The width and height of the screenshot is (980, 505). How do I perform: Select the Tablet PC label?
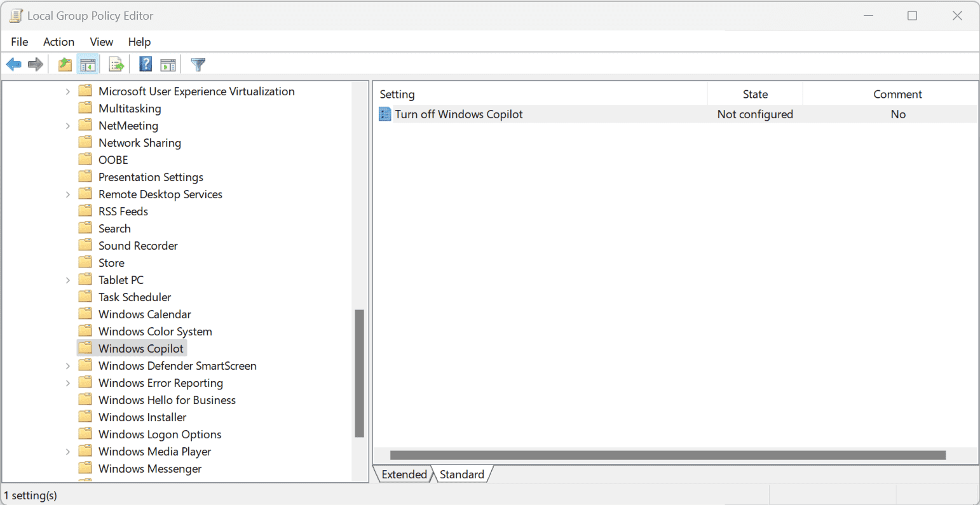point(121,280)
